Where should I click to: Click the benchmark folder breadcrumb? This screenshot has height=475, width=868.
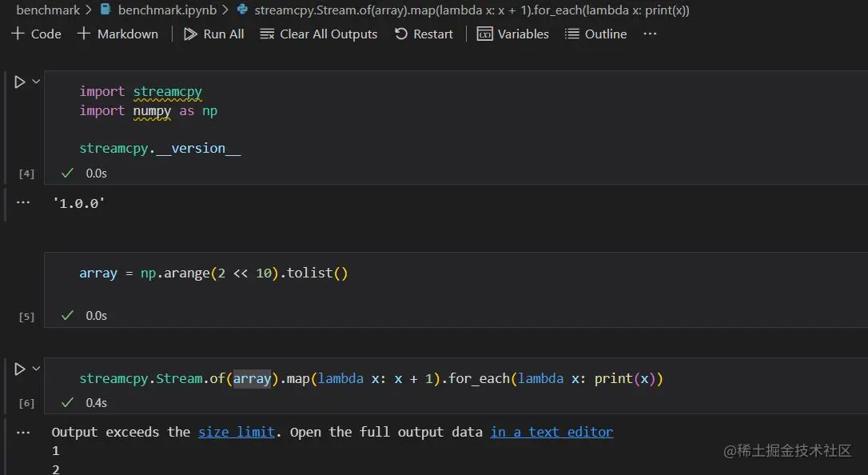tap(48, 10)
